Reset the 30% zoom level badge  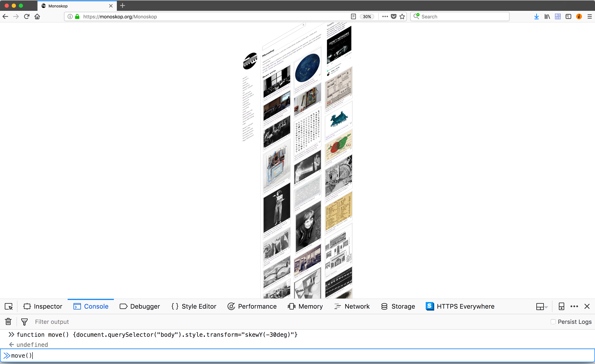[367, 16]
